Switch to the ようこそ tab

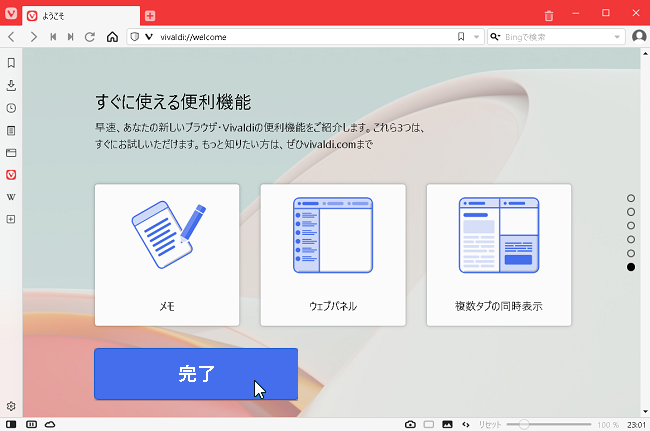coord(81,16)
